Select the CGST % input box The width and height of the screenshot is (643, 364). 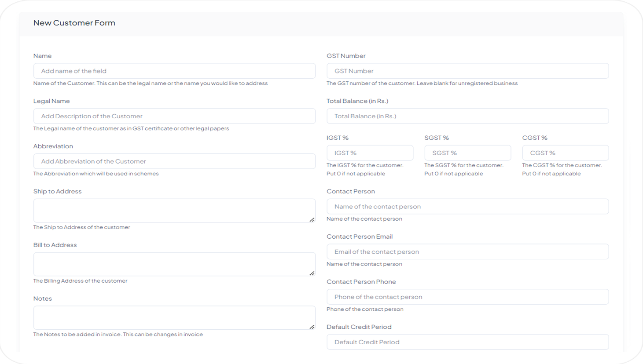tap(565, 153)
